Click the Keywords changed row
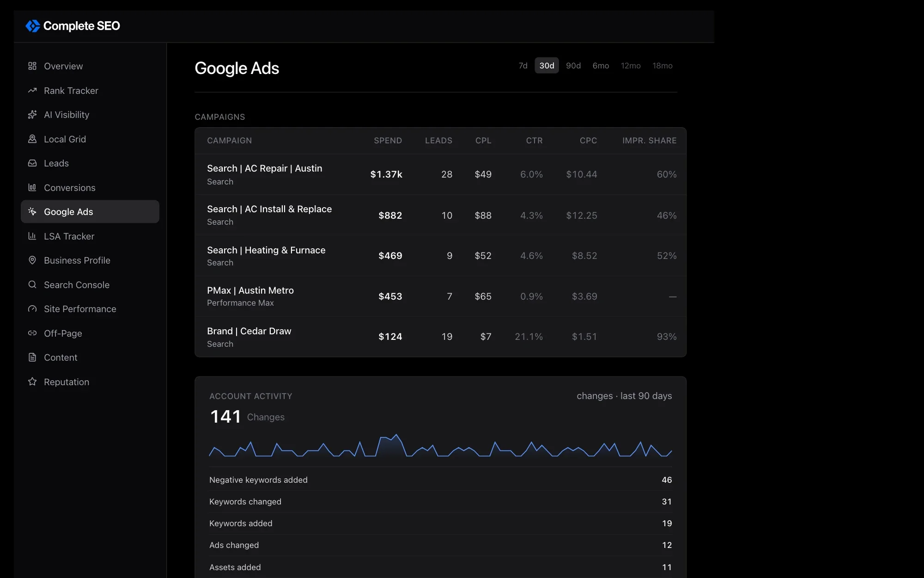Image resolution: width=924 pixels, height=578 pixels. tap(440, 502)
